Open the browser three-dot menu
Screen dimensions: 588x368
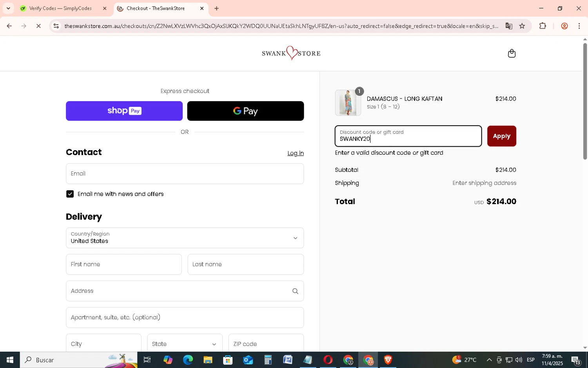[579, 26]
